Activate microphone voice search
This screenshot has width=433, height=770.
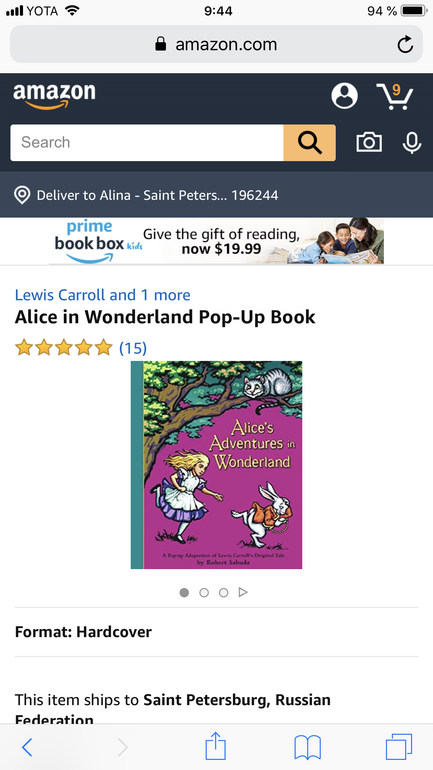pos(411,142)
